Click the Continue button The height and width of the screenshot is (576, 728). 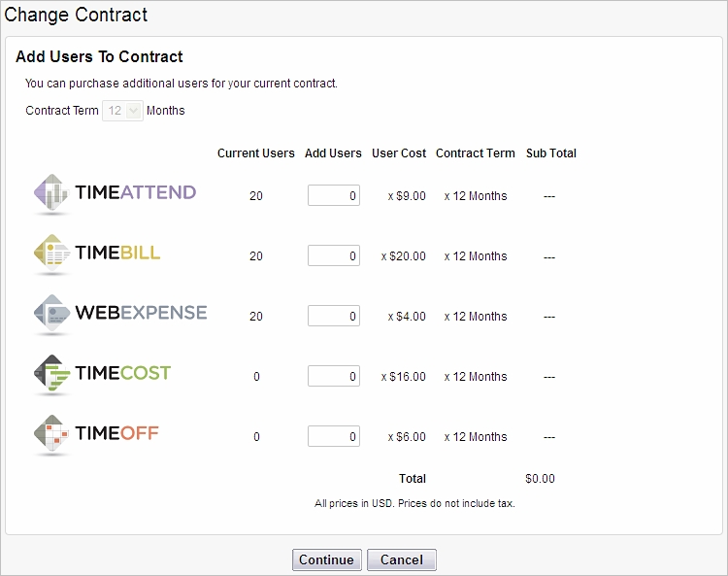point(327,559)
